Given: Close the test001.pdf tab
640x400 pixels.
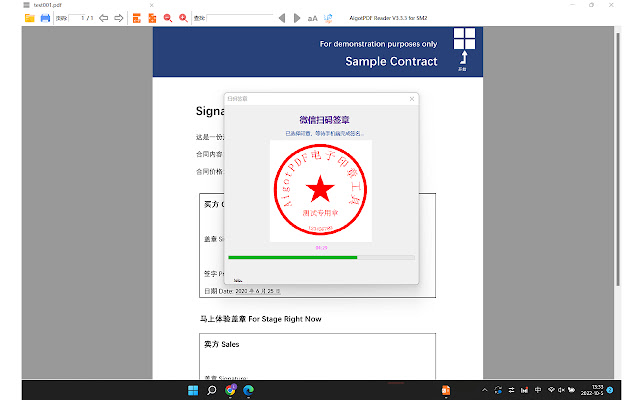Looking at the screenshot, I should (x=151, y=5).
